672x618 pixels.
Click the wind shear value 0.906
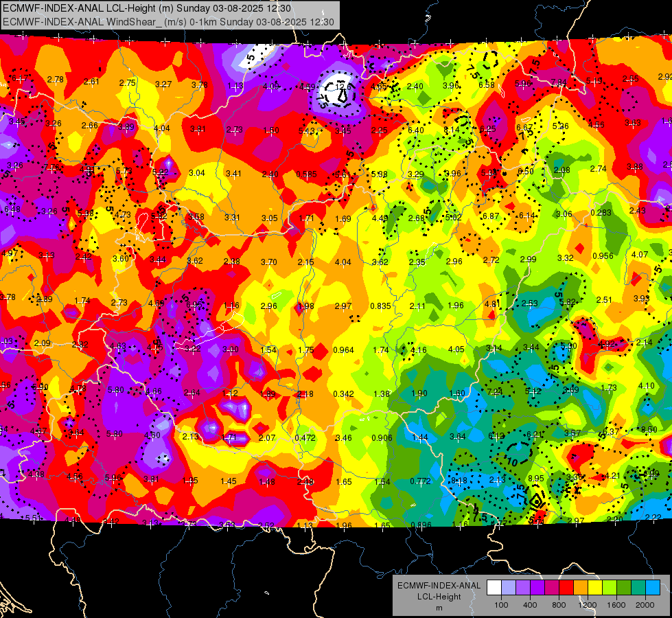coord(382,438)
